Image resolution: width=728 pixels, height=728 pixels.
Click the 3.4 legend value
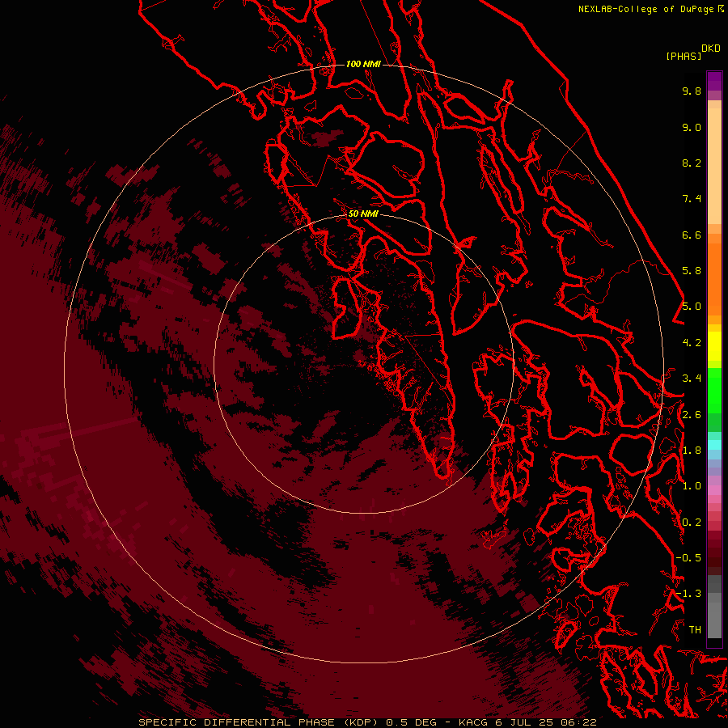692,379
